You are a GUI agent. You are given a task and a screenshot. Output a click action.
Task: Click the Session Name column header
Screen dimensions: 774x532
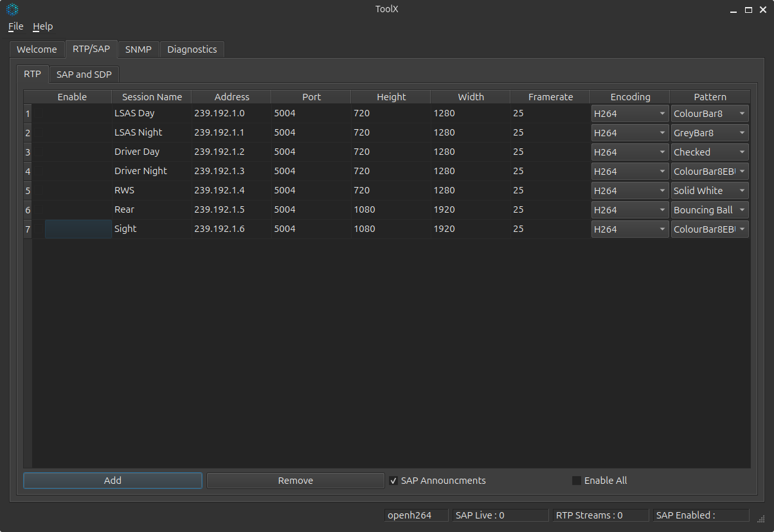[151, 96]
